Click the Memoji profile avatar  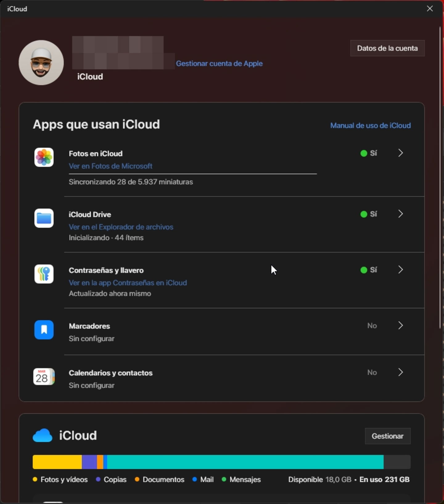tap(41, 63)
